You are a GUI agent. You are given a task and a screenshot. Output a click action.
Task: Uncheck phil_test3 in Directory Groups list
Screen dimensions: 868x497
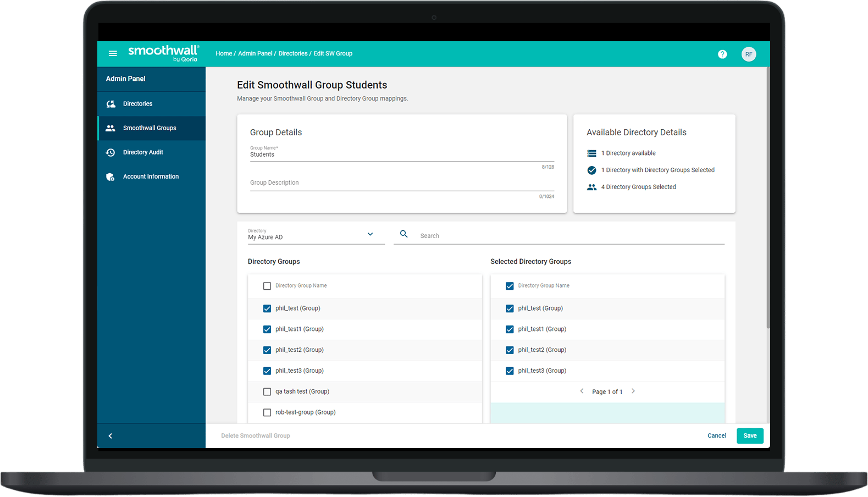coord(267,371)
